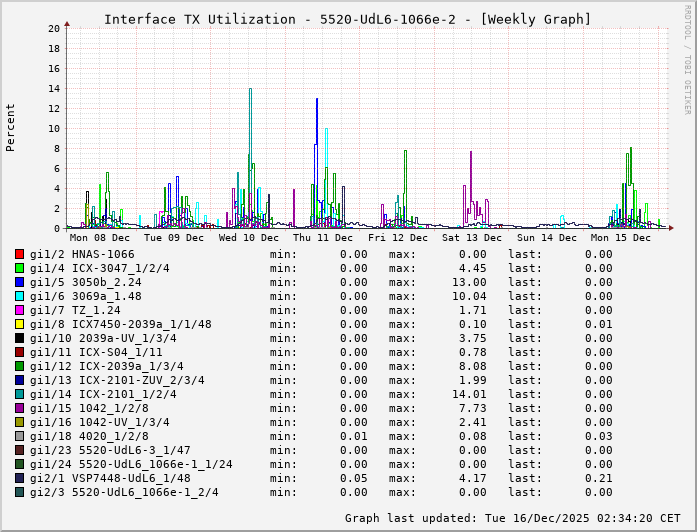Click the Mon 15 Dec x-axis label
Image resolution: width=697 pixels, height=532 pixels.
point(621,238)
